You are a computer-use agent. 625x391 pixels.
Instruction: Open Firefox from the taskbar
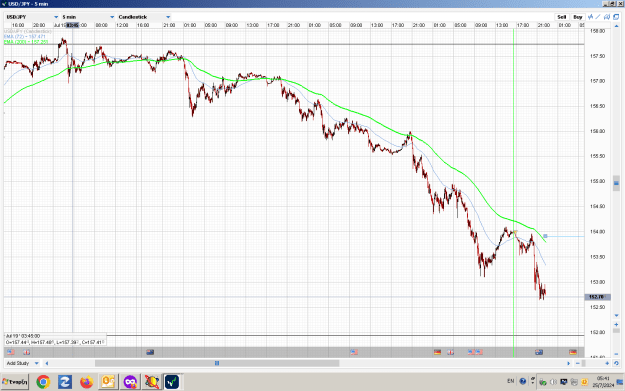point(86,382)
